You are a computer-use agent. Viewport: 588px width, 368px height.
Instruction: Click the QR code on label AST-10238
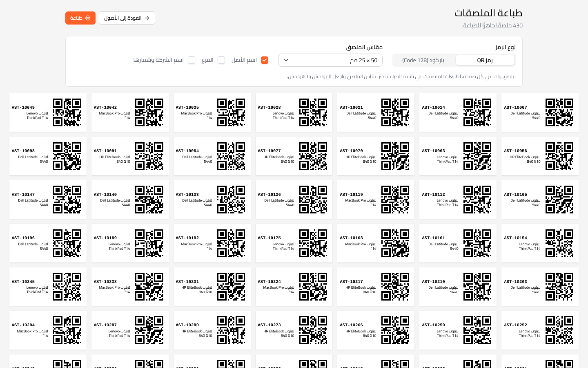point(149,287)
